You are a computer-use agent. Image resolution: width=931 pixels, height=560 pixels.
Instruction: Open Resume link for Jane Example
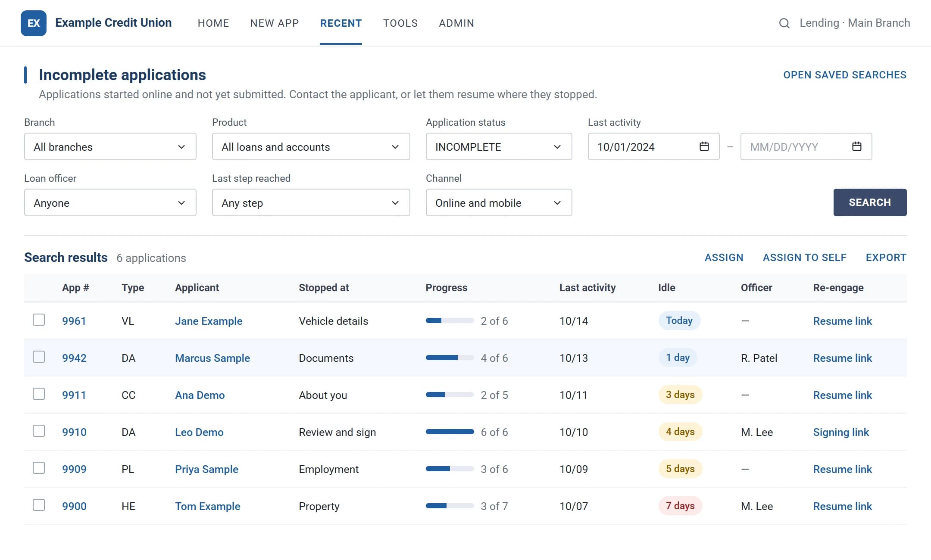pos(842,321)
